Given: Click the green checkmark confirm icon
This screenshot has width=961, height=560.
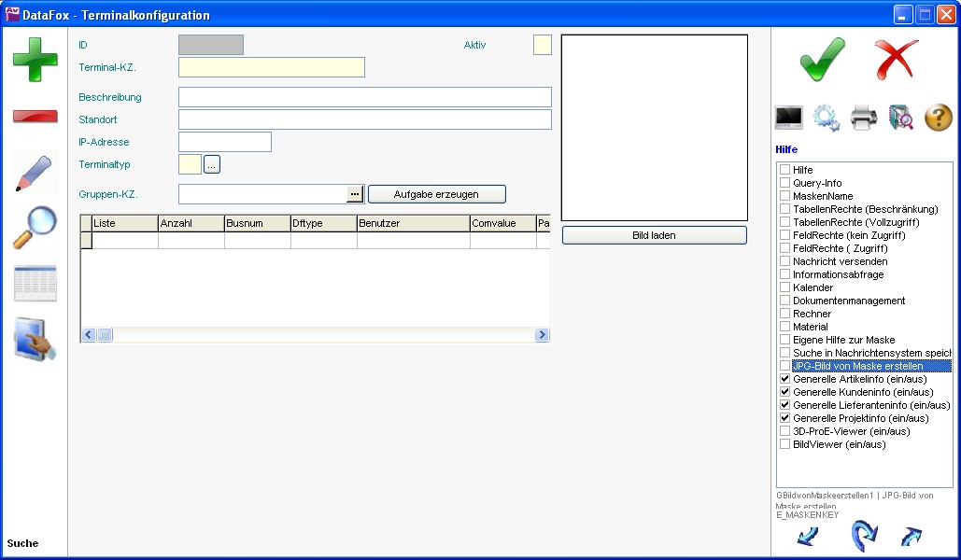Looking at the screenshot, I should (822, 60).
